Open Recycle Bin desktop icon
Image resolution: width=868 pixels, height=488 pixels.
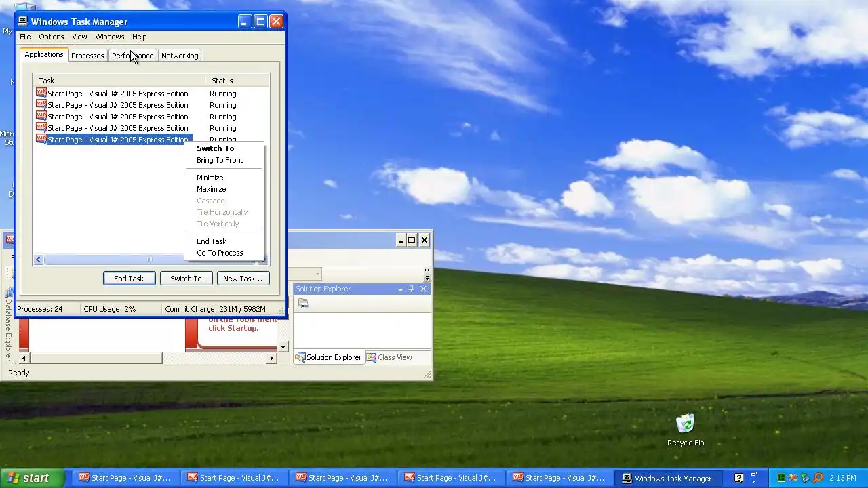pyautogui.click(x=685, y=430)
